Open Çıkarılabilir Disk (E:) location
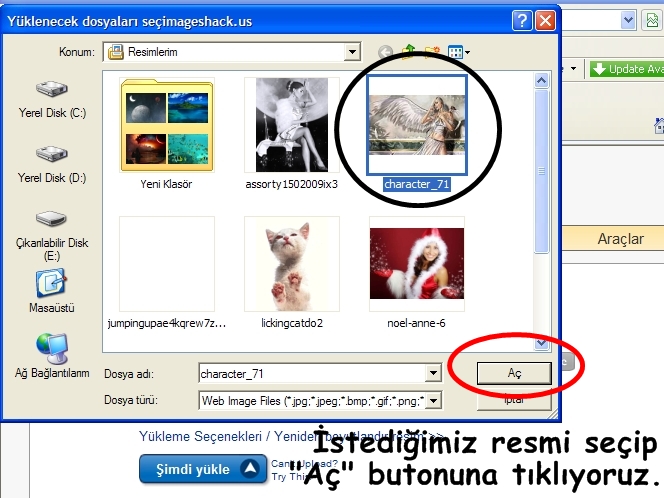This screenshot has height=498, width=664. tap(51, 230)
